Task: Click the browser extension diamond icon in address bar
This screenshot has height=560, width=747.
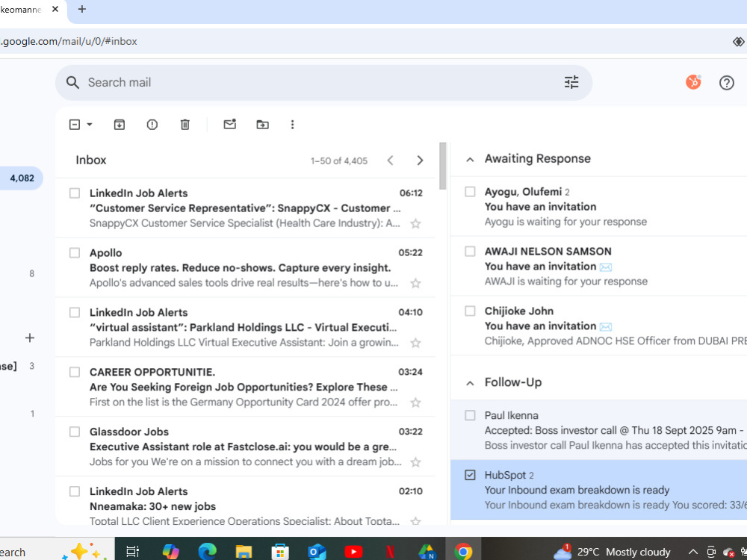Action: [739, 41]
